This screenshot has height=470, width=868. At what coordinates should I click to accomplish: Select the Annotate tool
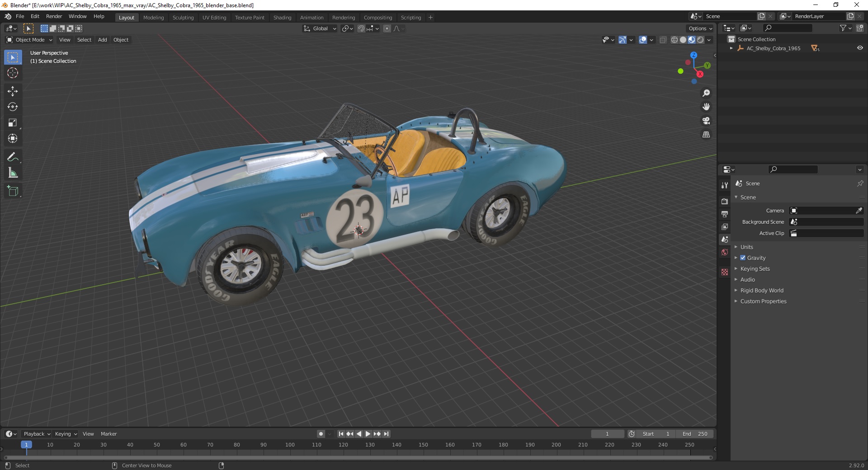(x=13, y=157)
